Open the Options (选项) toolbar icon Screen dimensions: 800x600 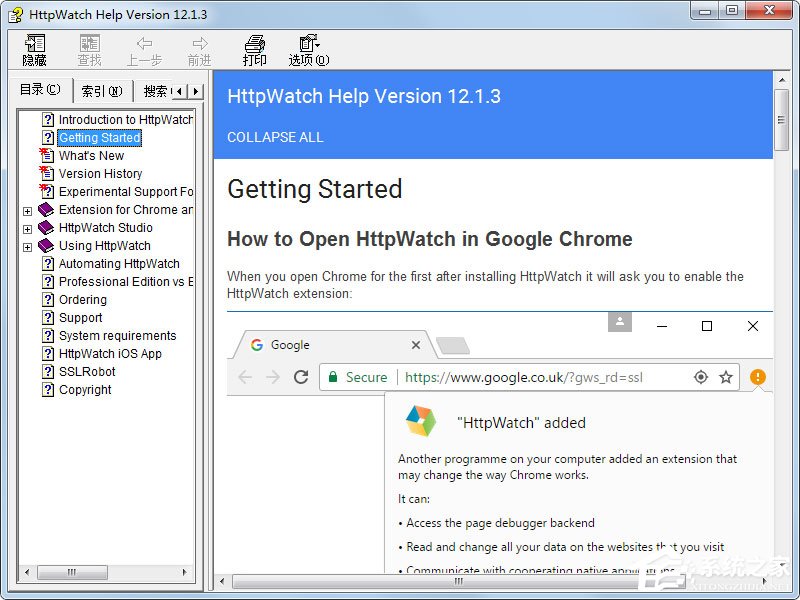tap(309, 43)
